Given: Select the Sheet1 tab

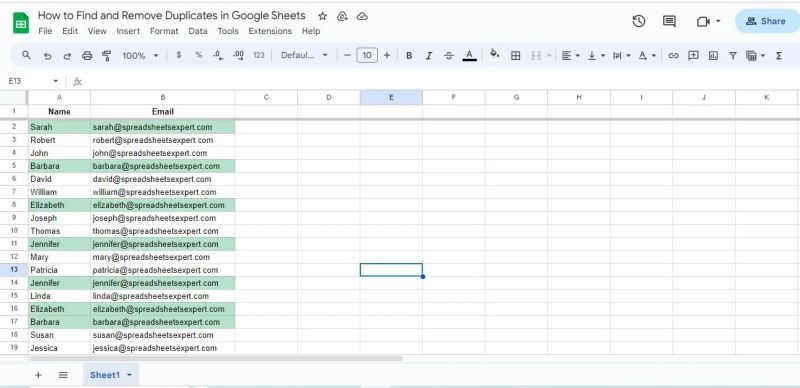Looking at the screenshot, I should pos(105,375).
